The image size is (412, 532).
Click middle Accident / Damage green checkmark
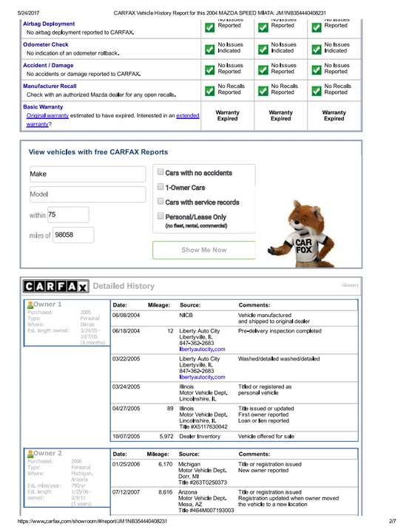[x=263, y=70]
